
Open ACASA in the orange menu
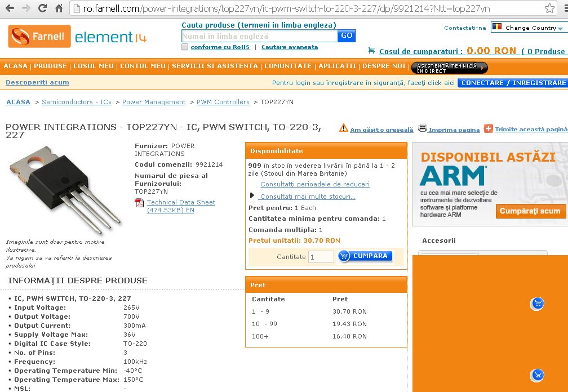click(16, 66)
